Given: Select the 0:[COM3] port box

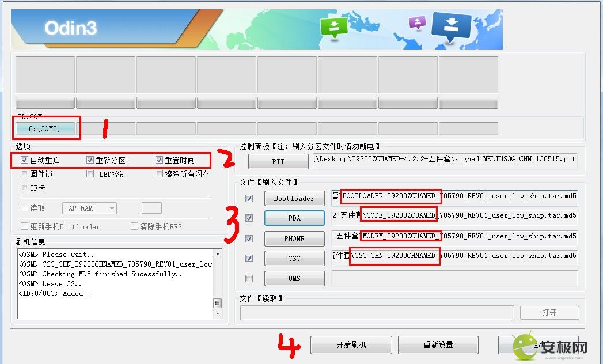Looking at the screenshot, I should click(45, 128).
